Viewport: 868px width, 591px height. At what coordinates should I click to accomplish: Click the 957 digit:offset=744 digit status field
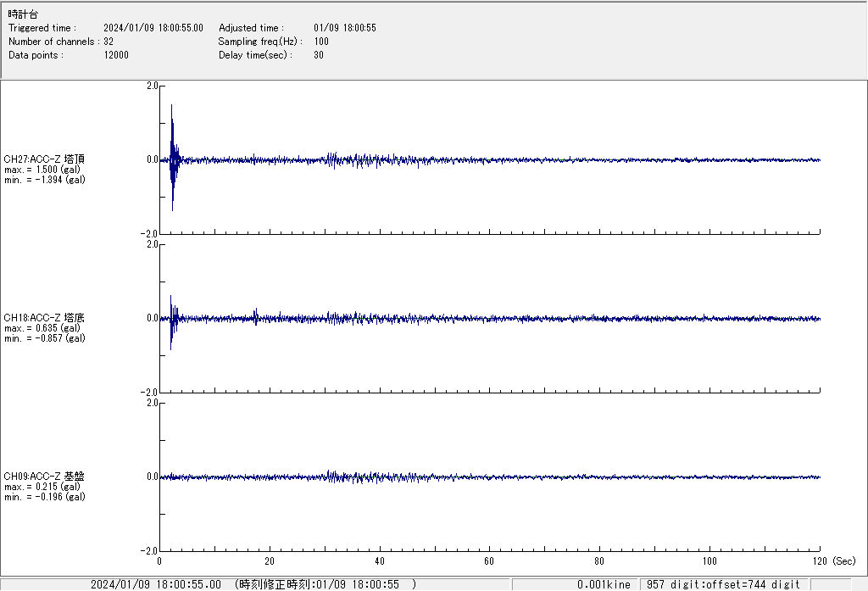[x=724, y=584]
